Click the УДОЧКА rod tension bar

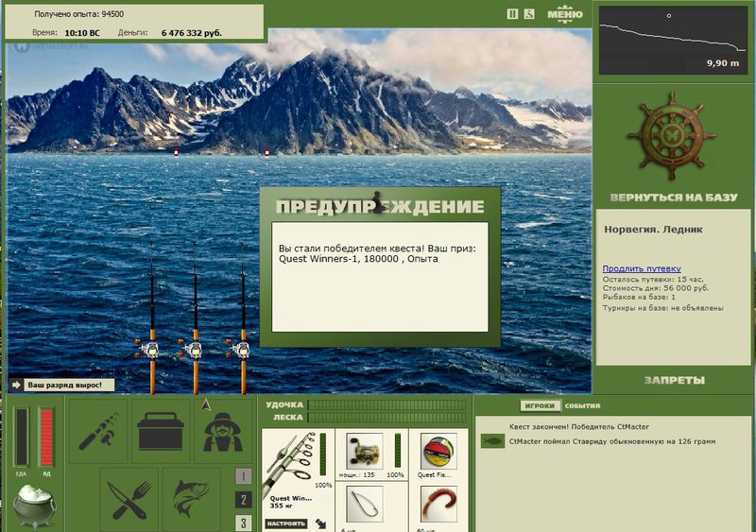point(387,404)
